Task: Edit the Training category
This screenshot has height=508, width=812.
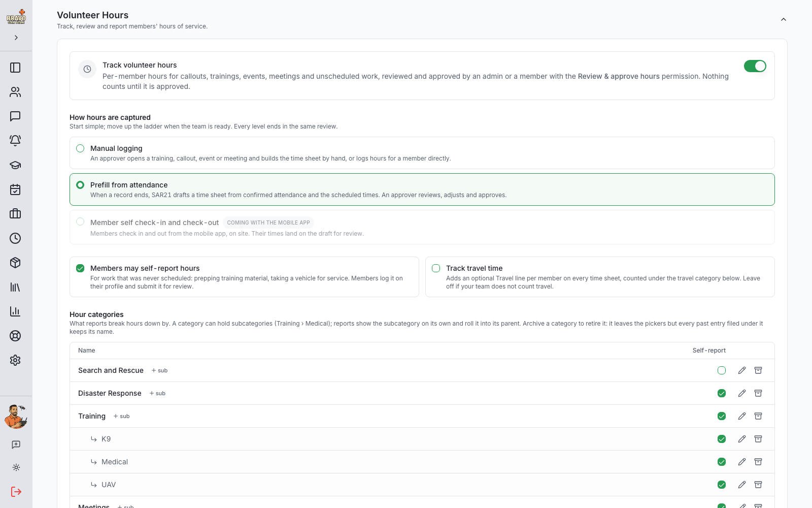Action: pyautogui.click(x=742, y=416)
